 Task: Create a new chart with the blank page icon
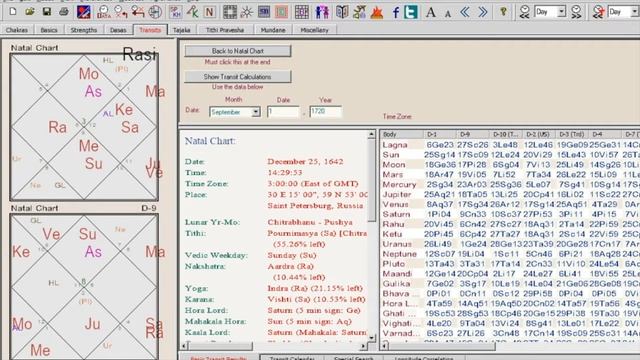pyautogui.click(x=12, y=11)
